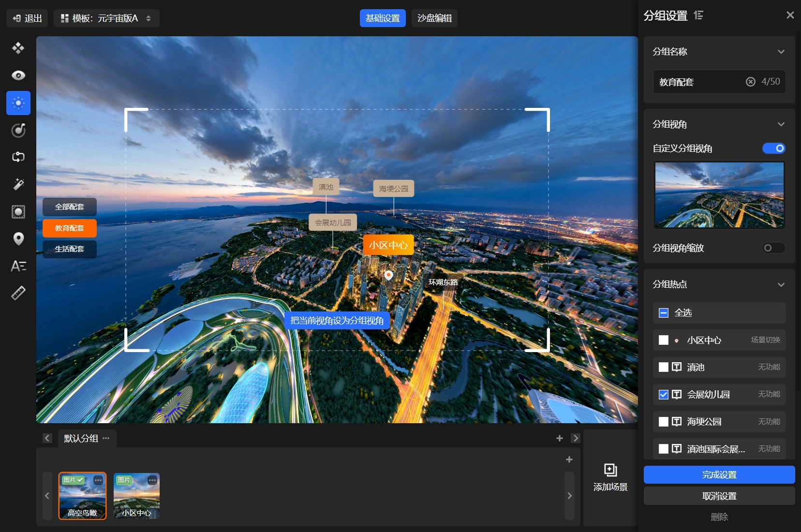This screenshot has height=532, width=801.
Task: Clear the group name field text
Action: click(750, 82)
